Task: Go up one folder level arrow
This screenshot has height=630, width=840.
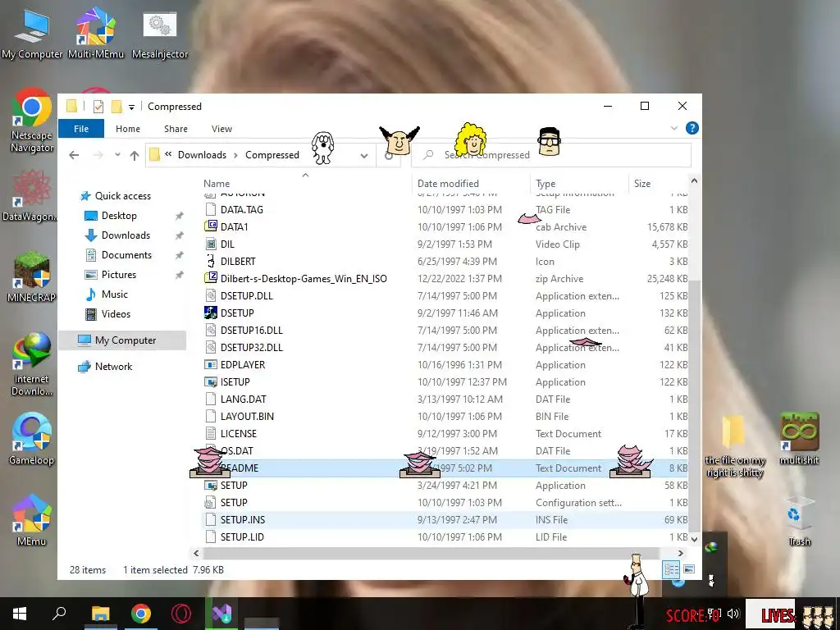Action: (x=135, y=155)
